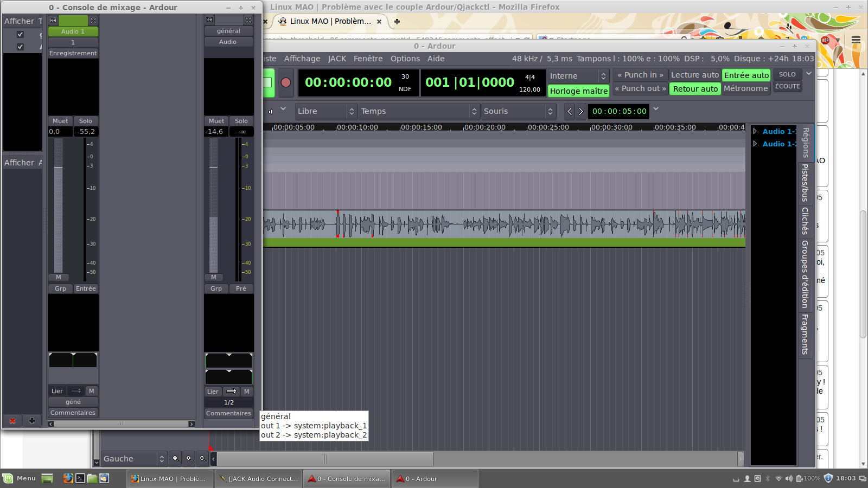Open the Temps snap dropdown
This screenshot has width=868, height=488.
(419, 111)
